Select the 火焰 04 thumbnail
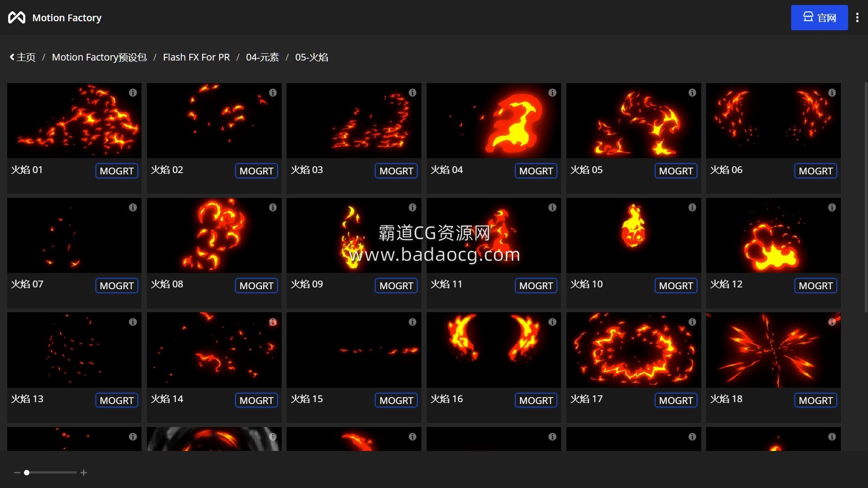 [494, 121]
